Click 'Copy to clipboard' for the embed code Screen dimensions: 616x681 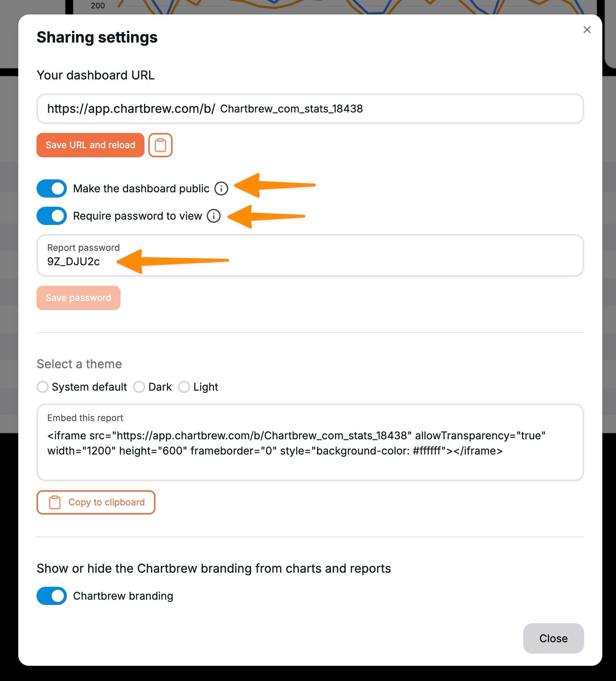click(x=96, y=502)
